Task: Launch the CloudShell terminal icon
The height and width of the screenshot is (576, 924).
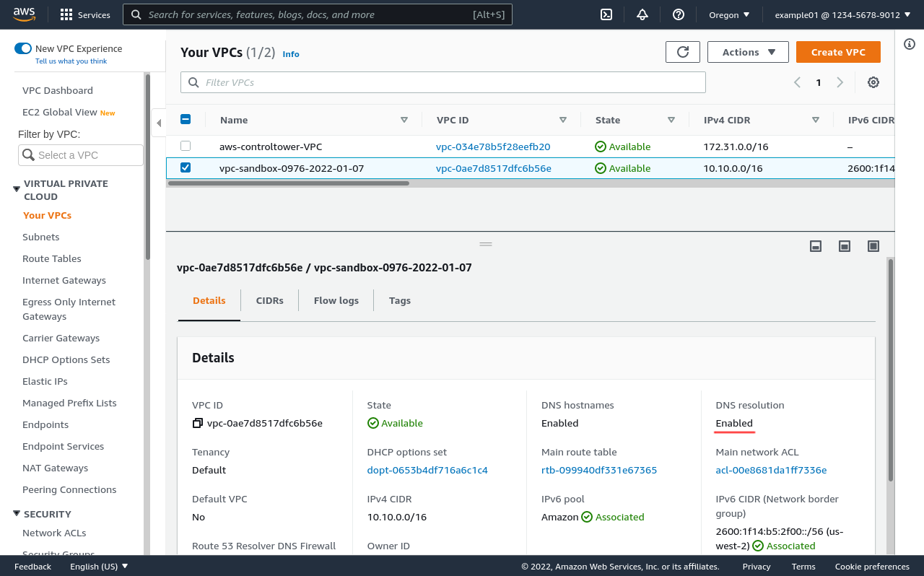Action: click(x=607, y=14)
